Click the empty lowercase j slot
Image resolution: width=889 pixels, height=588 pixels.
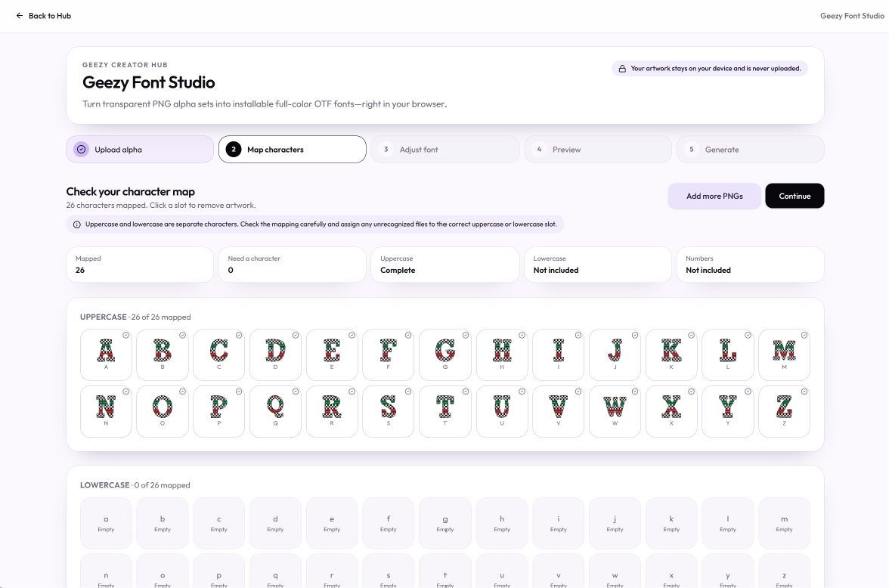tap(615, 523)
